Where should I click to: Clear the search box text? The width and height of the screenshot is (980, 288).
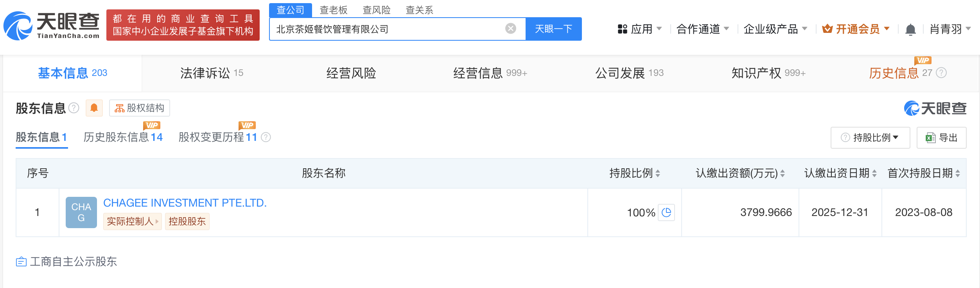pyautogui.click(x=510, y=29)
